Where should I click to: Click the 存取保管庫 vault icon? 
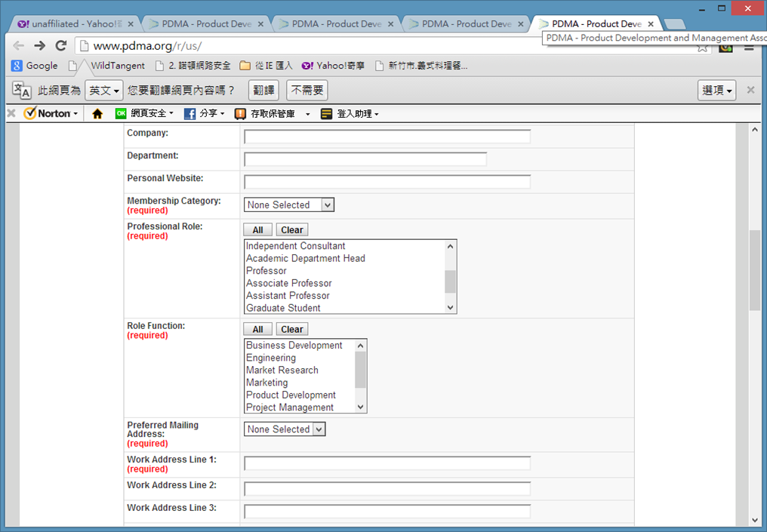coord(240,114)
